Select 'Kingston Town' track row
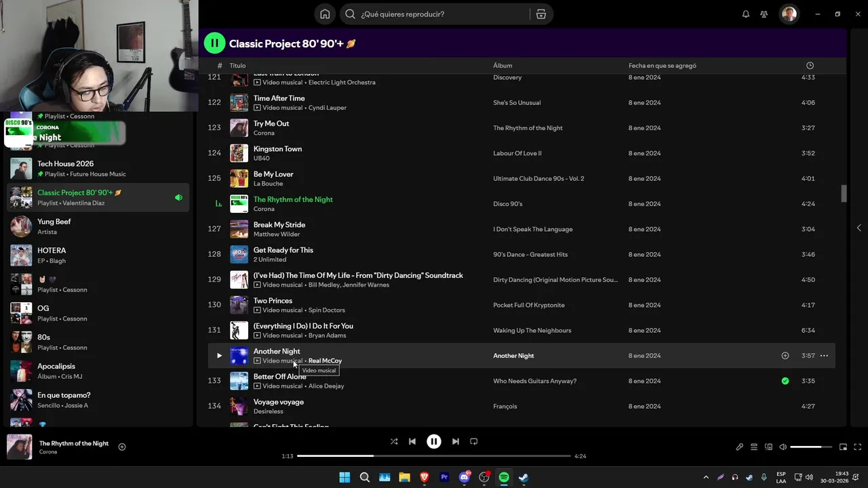Screen dimensions: 868x488 (x=521, y=153)
